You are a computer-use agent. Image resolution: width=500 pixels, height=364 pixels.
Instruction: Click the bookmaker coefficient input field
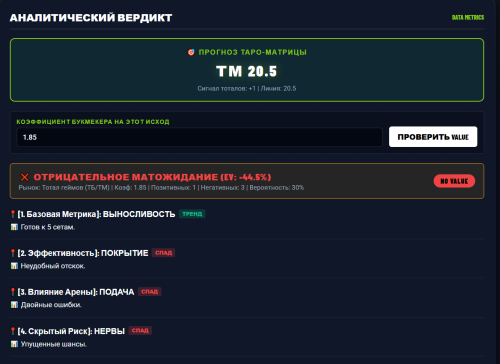pyautogui.click(x=199, y=137)
